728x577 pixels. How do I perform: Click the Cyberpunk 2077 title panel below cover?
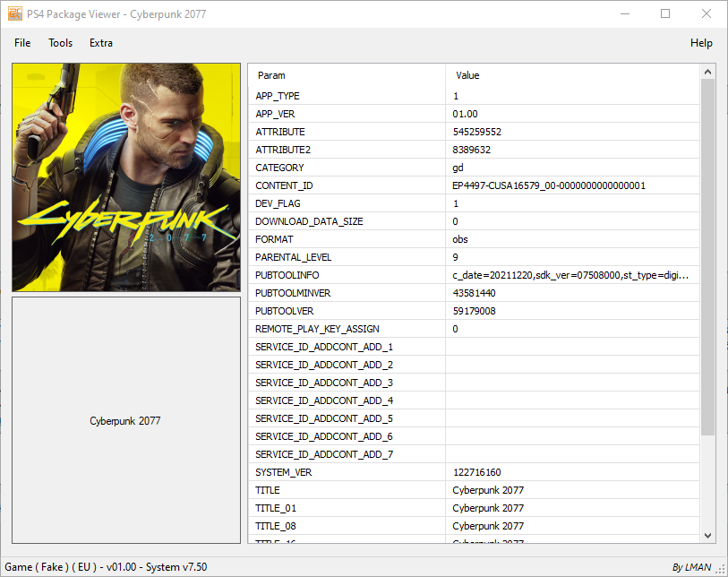click(126, 420)
